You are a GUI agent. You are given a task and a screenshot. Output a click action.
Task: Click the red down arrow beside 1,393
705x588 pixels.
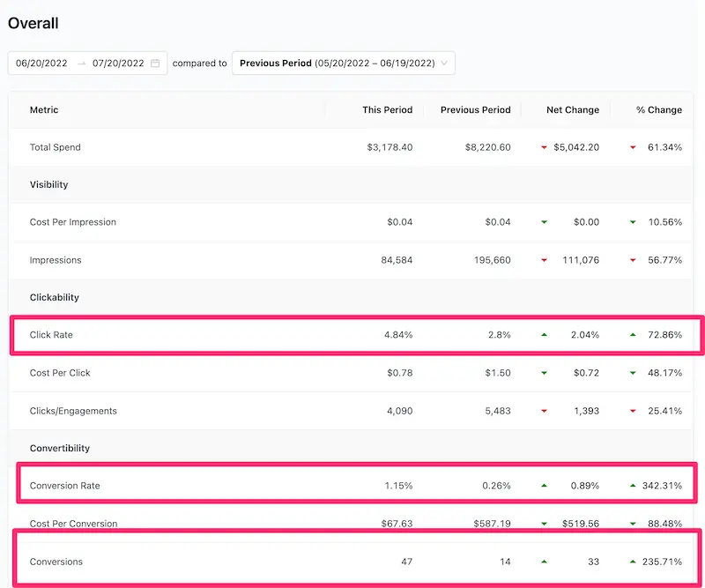[x=544, y=411]
